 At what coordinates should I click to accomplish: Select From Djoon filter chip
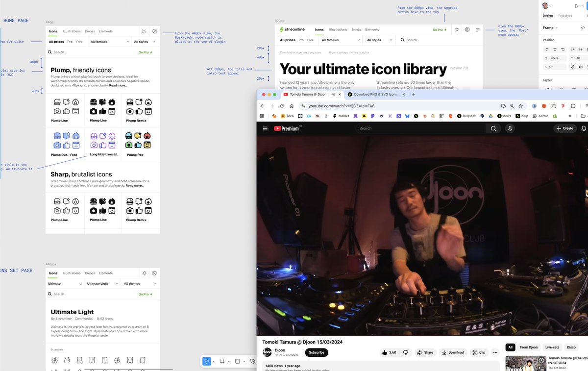click(x=529, y=347)
